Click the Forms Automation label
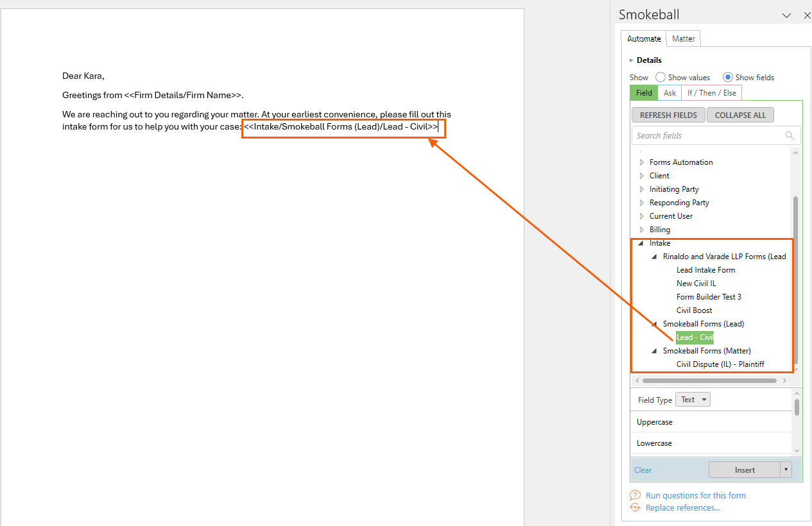This screenshot has width=812, height=526. coord(681,162)
